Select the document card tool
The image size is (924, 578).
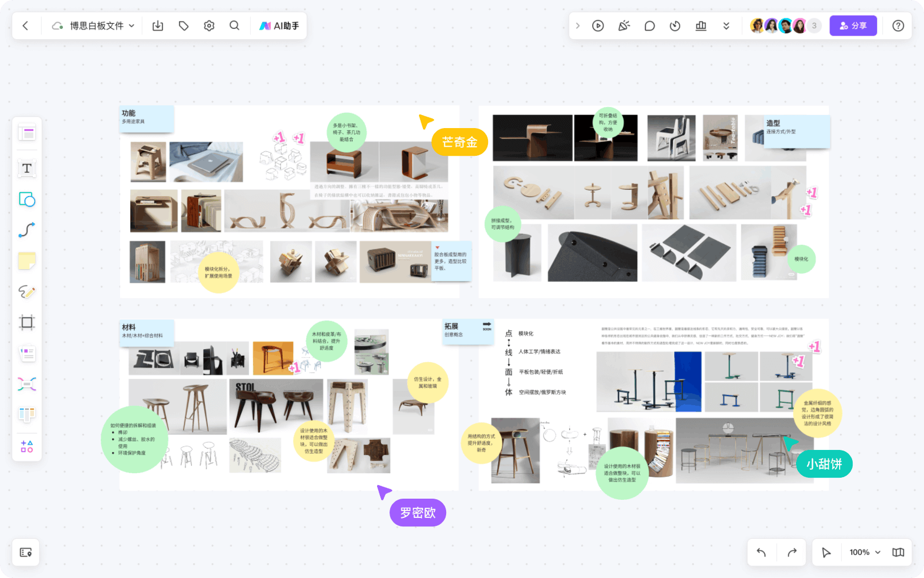tap(27, 354)
